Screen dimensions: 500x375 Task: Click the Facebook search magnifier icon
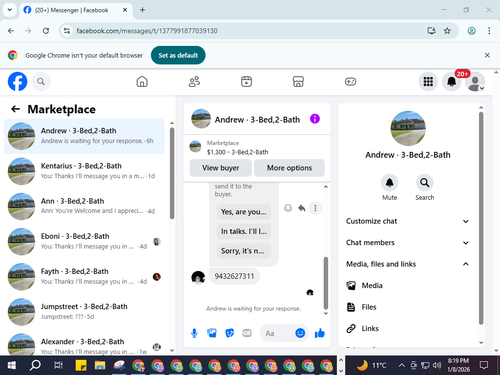(x=41, y=81)
